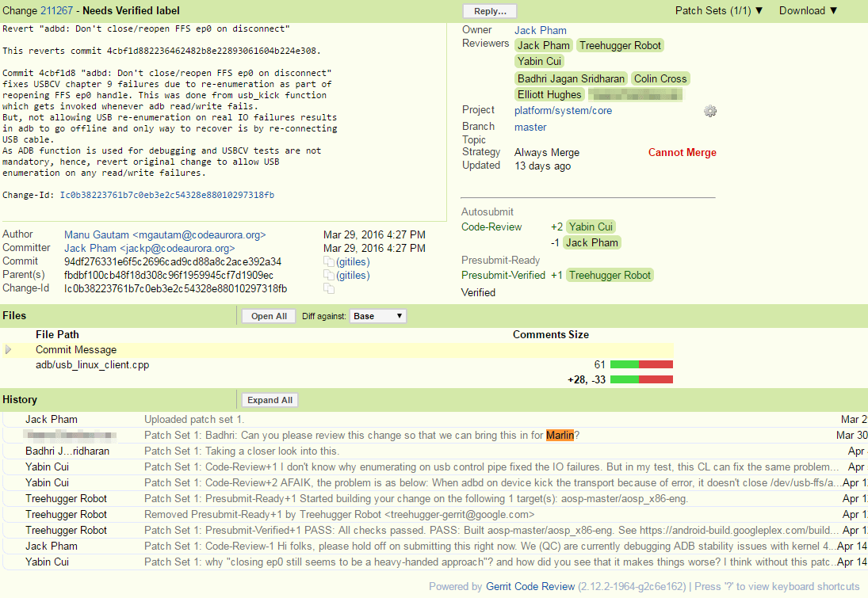
Task: Open the Patch Sets (1/1) dropdown
Action: click(719, 10)
